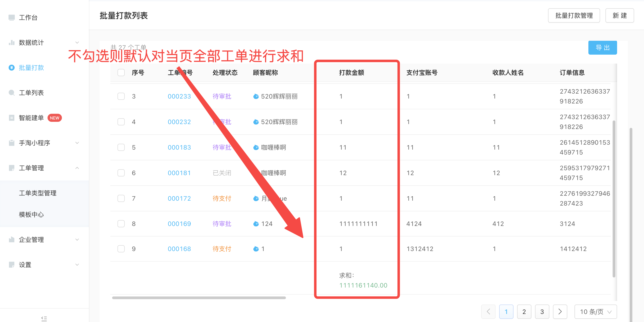Click the 待支付 status in row 9

pos(222,249)
